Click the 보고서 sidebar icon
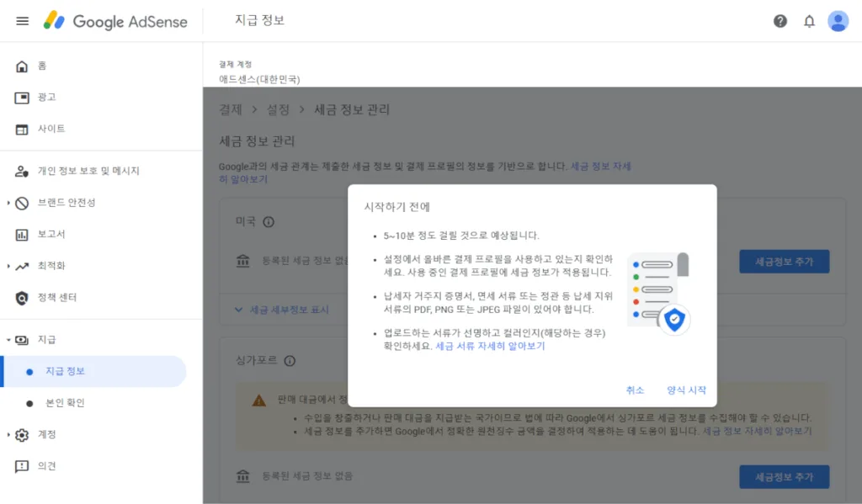862x504 pixels. (x=22, y=234)
